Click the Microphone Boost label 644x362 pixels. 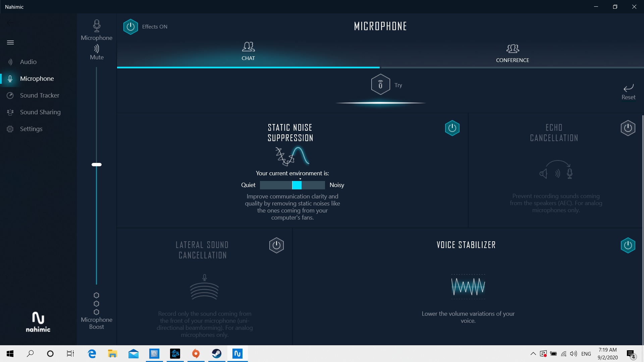coord(97,323)
